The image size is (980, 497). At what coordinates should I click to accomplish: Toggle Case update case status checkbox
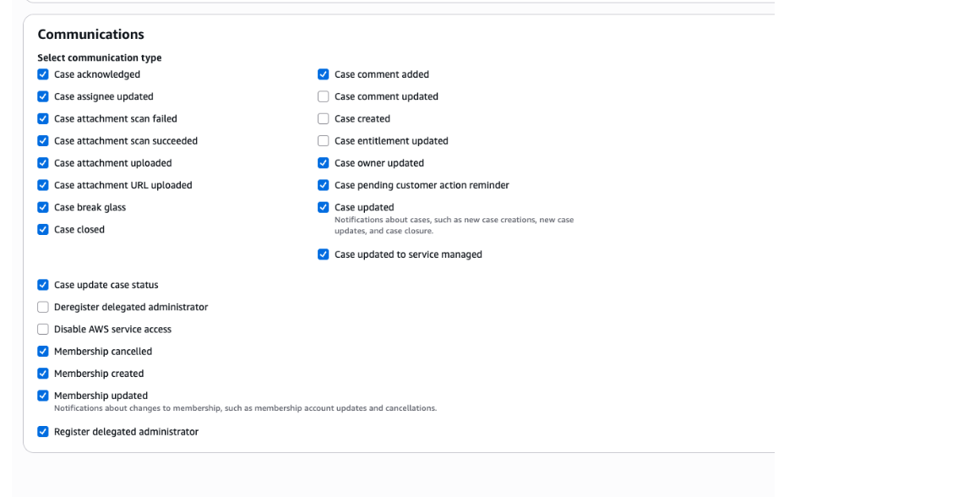(x=43, y=285)
